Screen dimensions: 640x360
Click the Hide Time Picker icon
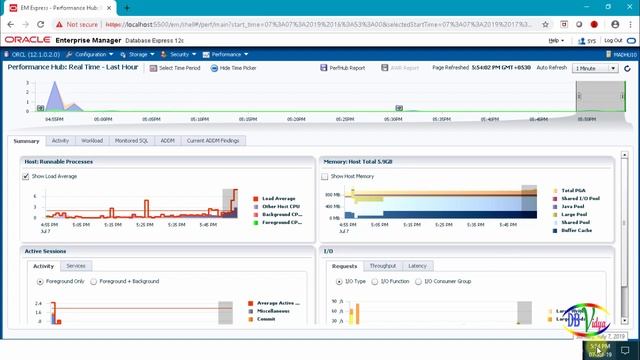click(214, 68)
